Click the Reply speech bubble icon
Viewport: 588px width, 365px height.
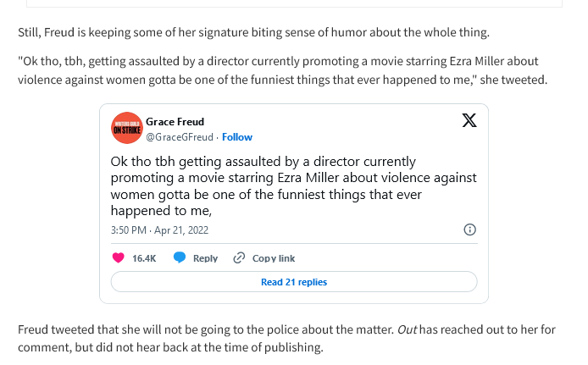180,258
